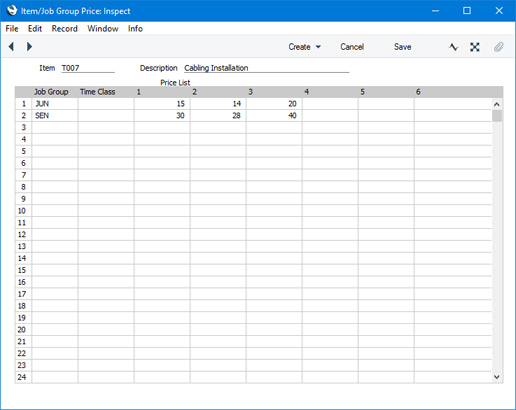Open the workflow overview icon

(475, 47)
